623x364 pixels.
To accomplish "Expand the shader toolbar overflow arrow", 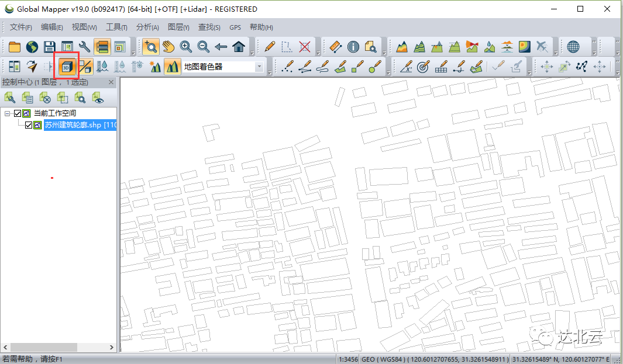I will pos(270,72).
